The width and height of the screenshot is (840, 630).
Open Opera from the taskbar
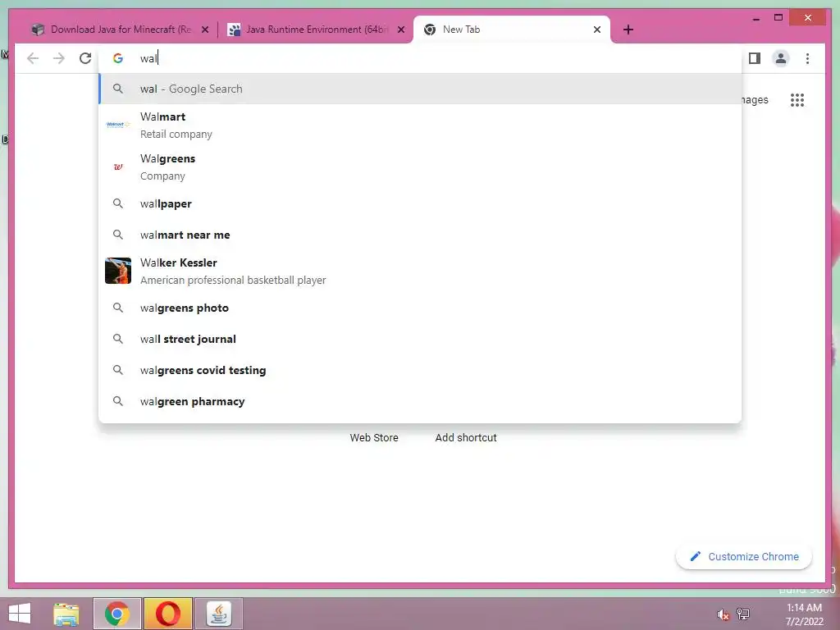pos(167,614)
